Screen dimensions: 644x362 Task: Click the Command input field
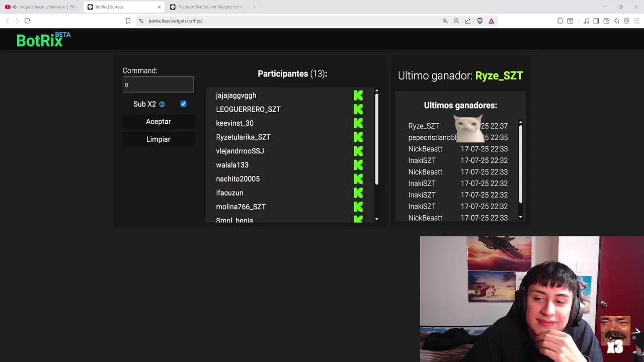coord(158,84)
